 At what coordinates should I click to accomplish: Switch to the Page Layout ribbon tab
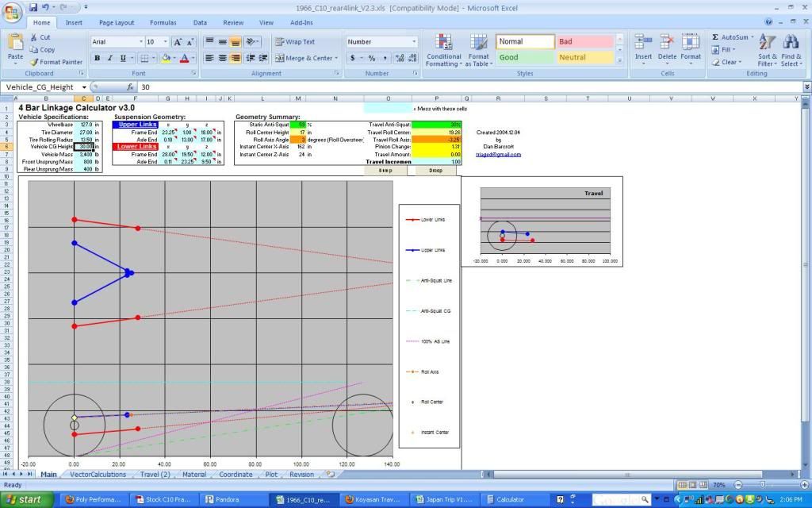pos(117,23)
